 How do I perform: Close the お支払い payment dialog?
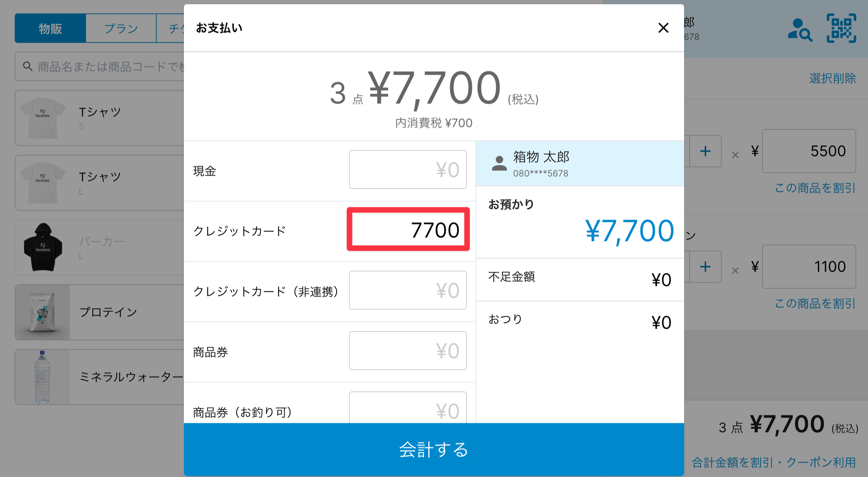(663, 28)
